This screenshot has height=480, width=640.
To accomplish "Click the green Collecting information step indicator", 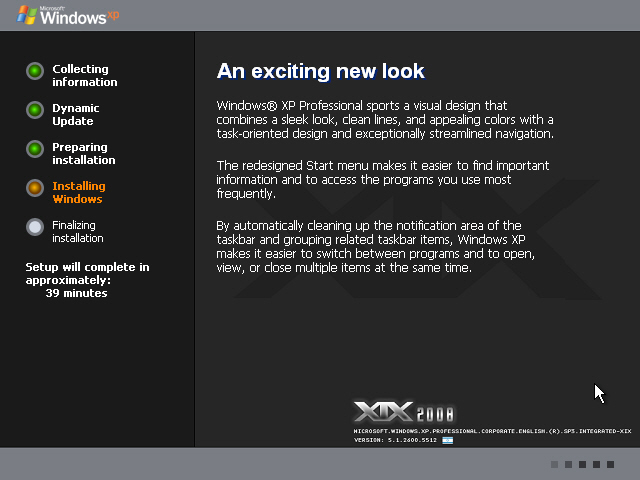I will [x=35, y=71].
